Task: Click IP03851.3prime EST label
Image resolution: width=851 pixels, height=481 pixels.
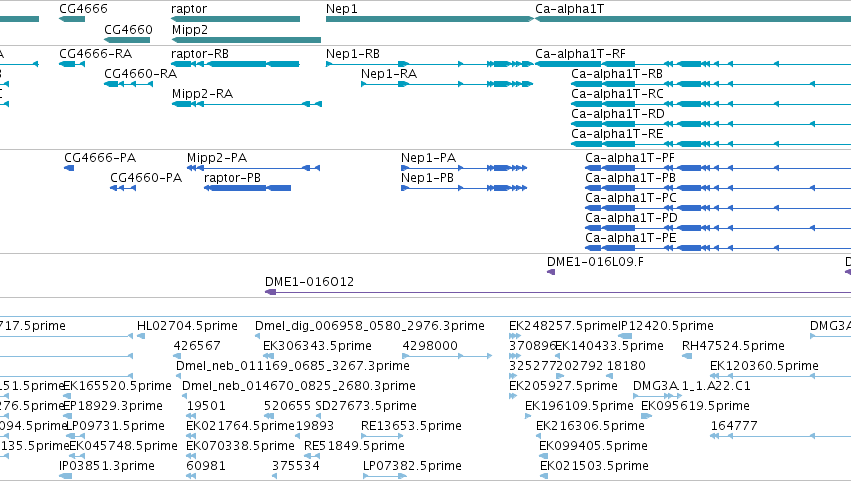Action: (107, 466)
